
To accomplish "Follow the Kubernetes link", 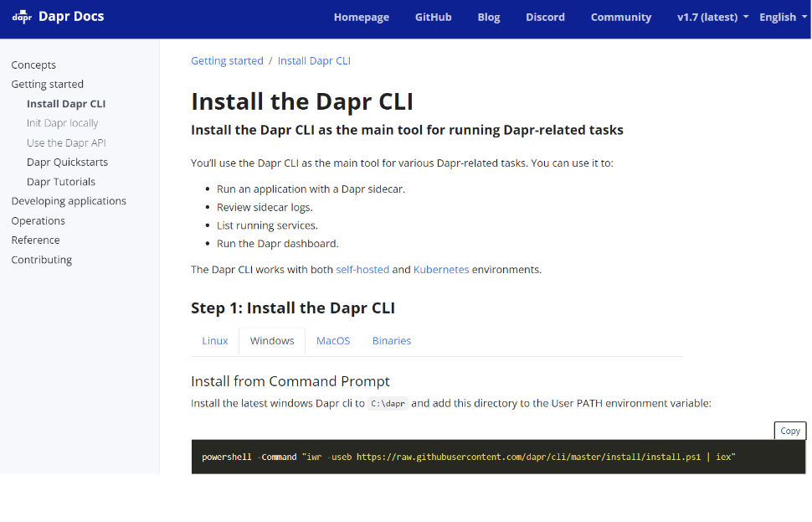I will tap(441, 270).
